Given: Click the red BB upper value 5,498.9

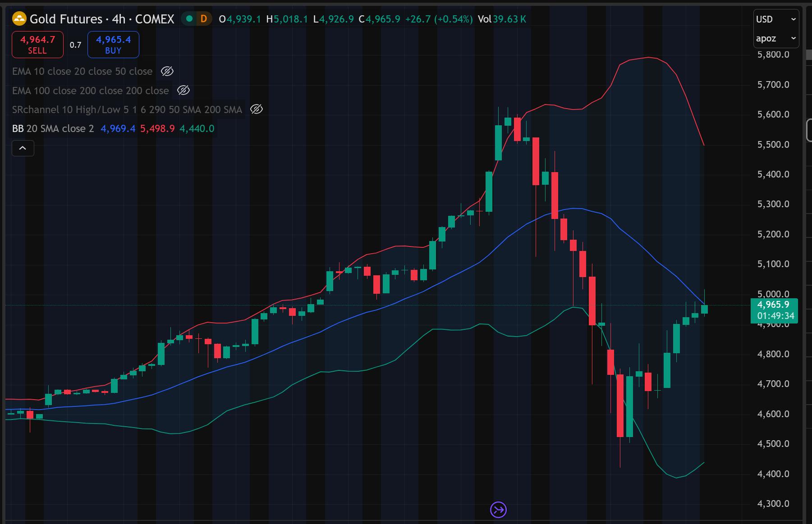Looking at the screenshot, I should (157, 129).
